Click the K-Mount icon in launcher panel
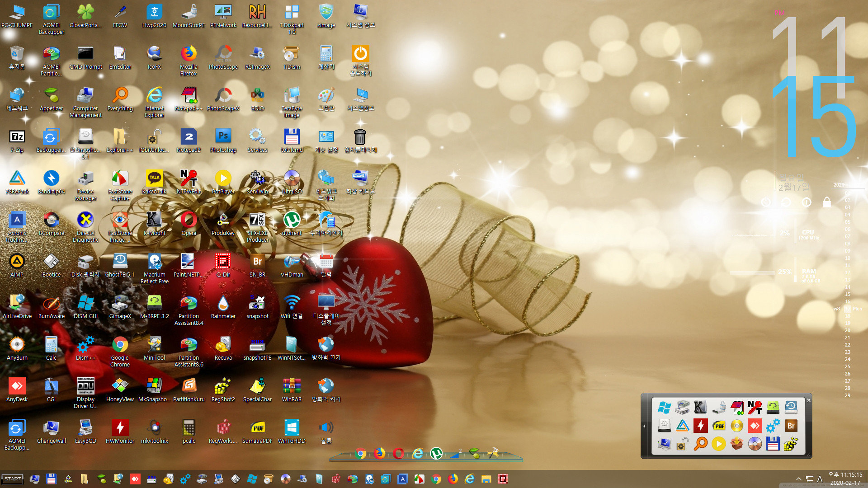868x488 pixels. click(700, 408)
